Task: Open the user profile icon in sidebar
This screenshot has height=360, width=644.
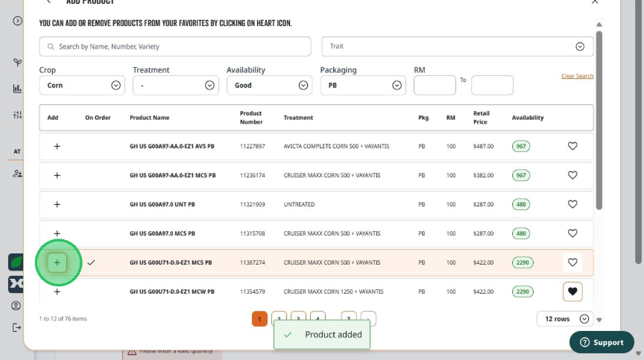Action: click(x=16, y=306)
